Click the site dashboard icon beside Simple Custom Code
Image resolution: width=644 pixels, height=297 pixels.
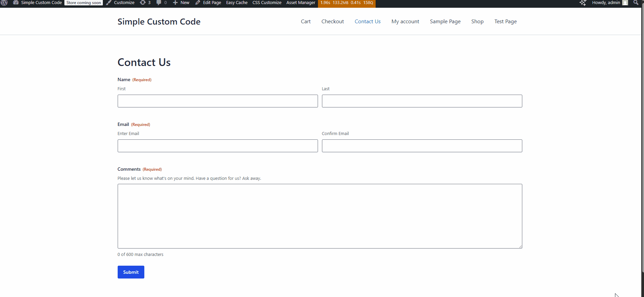click(16, 2)
